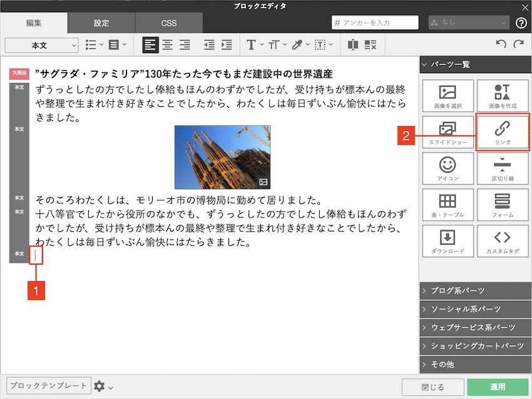The height and width of the screenshot is (399, 532).
Task: Click the 閉じる button
Action: (432, 387)
